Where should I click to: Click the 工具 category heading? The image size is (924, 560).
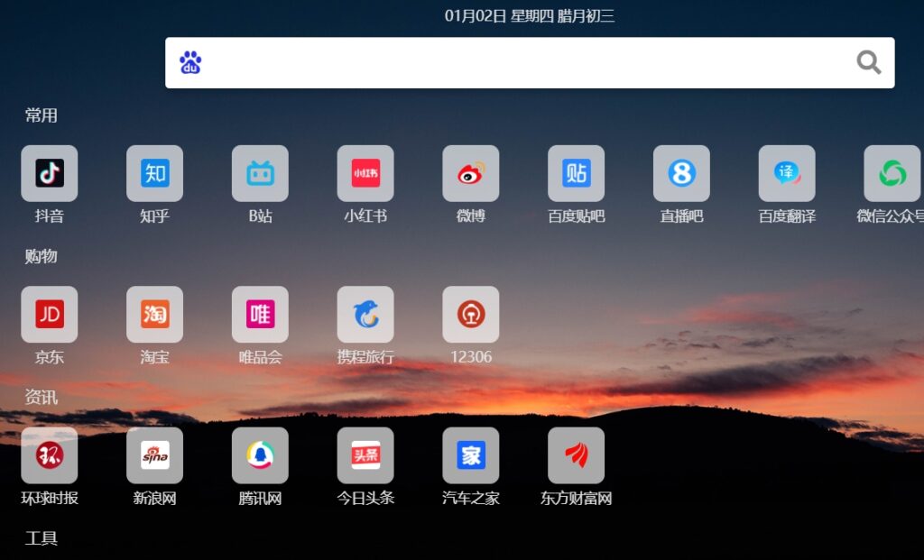(x=42, y=538)
